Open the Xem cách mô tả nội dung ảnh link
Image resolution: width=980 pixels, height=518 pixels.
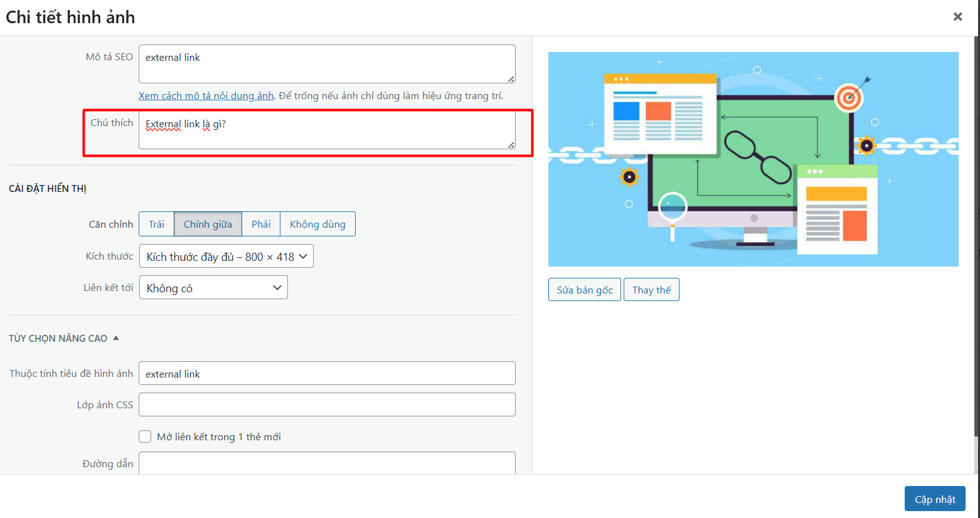pos(206,95)
